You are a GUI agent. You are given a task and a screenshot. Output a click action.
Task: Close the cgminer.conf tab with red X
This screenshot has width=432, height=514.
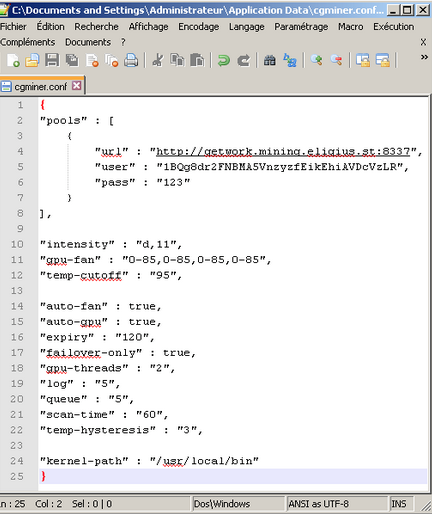(x=77, y=86)
